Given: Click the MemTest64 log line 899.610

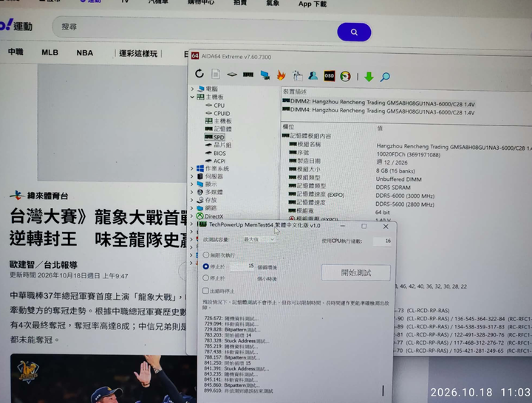Looking at the screenshot, I should click(x=239, y=390).
